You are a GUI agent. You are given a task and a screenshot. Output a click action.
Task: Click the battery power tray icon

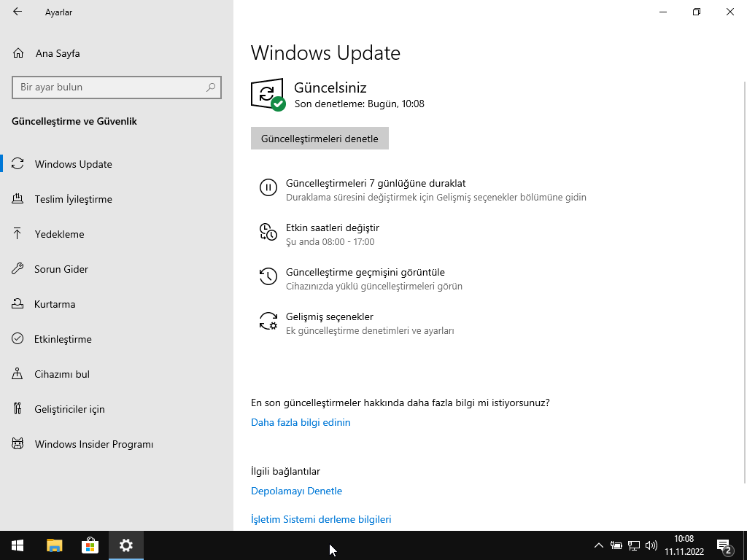point(616,545)
